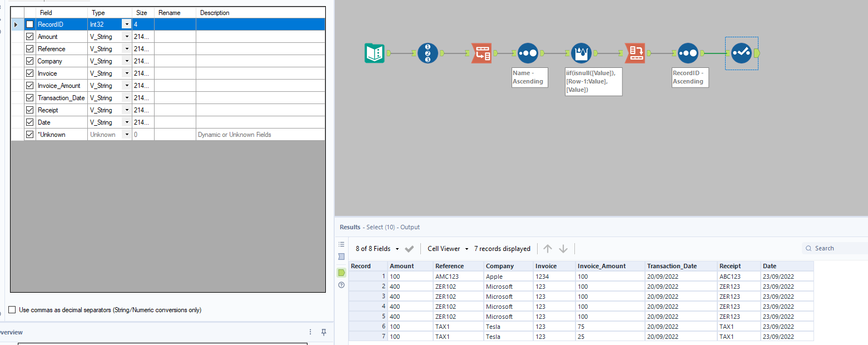Open the Overview panel options menu
This screenshot has height=345, width=868.
[310, 332]
